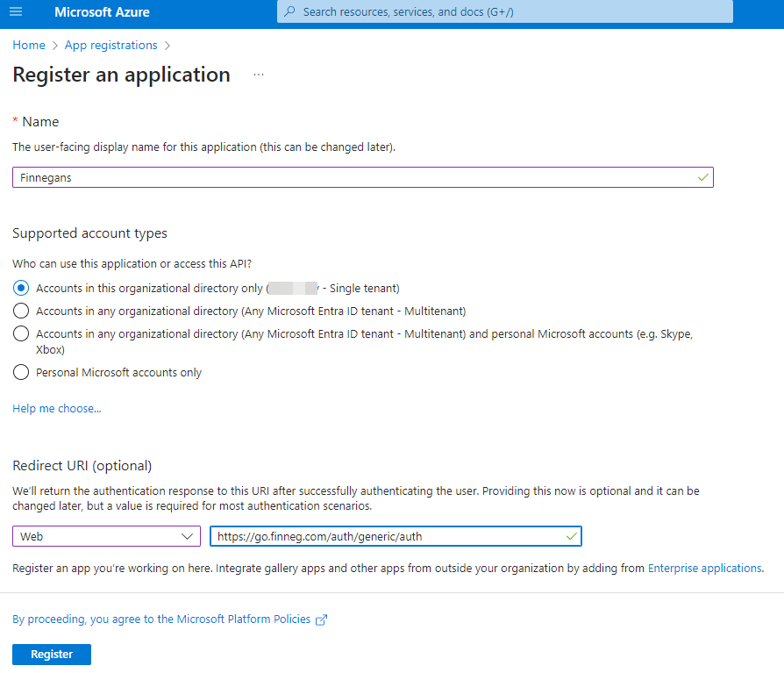Click the external link icon beside Platform Policies
Screen dimensions: 784x673
click(322, 619)
